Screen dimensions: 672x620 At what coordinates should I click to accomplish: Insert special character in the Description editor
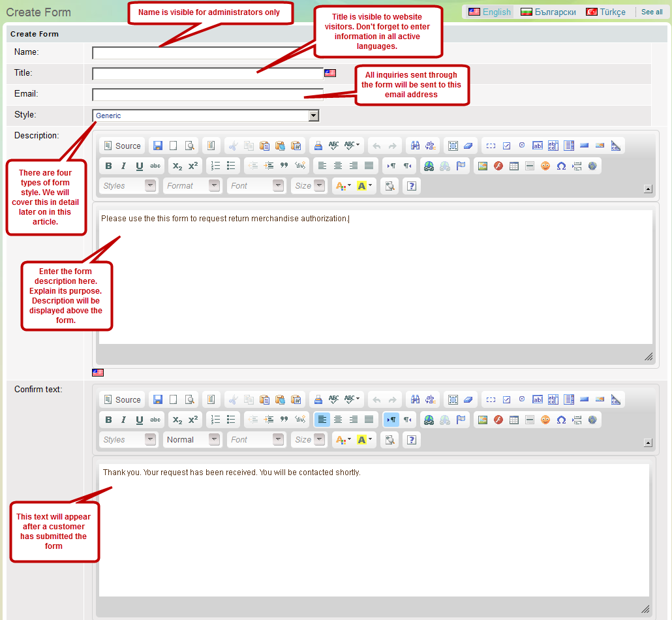pyautogui.click(x=561, y=166)
